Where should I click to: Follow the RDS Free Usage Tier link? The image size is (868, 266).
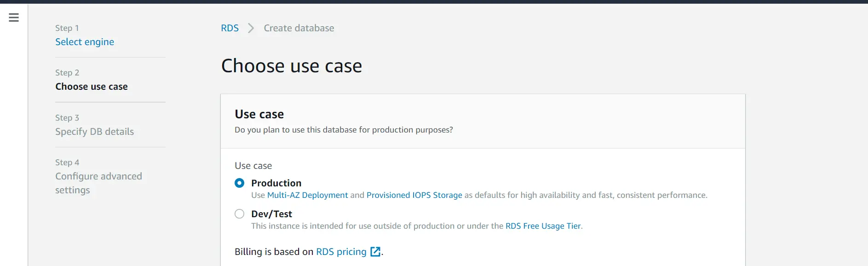point(543,226)
